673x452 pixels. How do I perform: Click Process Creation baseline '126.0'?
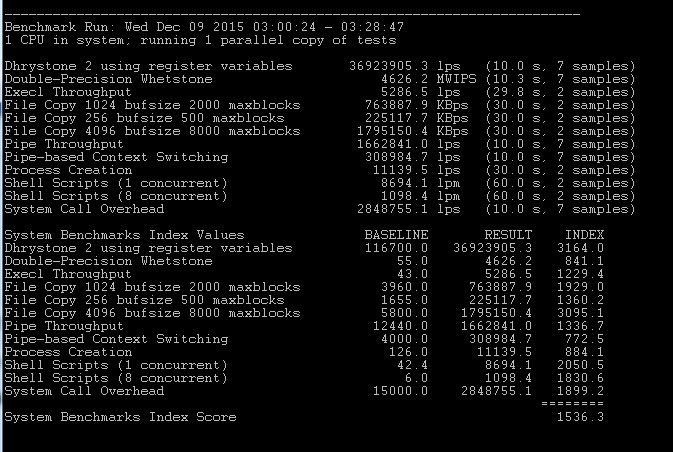409,352
